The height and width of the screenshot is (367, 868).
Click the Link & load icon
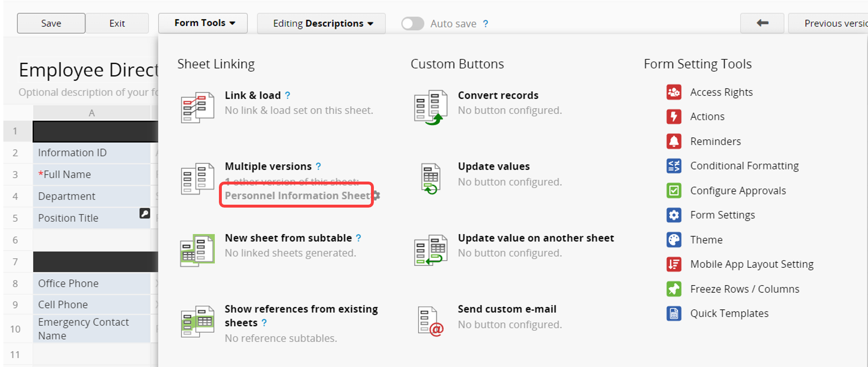coord(197,107)
